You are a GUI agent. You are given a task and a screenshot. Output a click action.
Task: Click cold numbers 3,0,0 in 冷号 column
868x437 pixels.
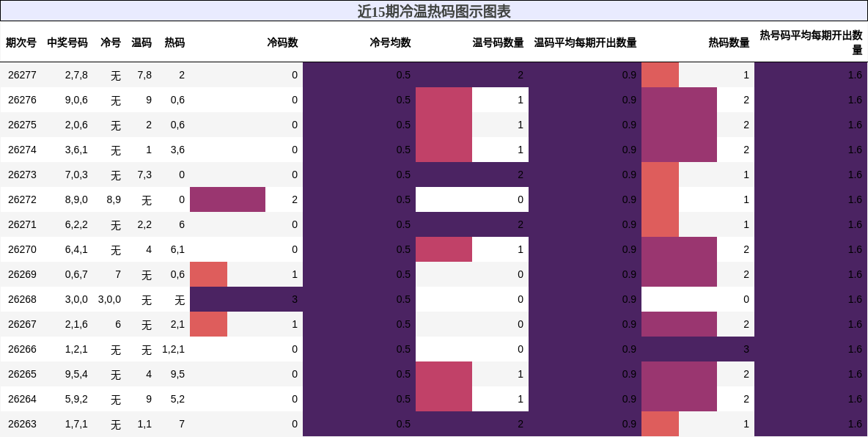[110, 299]
